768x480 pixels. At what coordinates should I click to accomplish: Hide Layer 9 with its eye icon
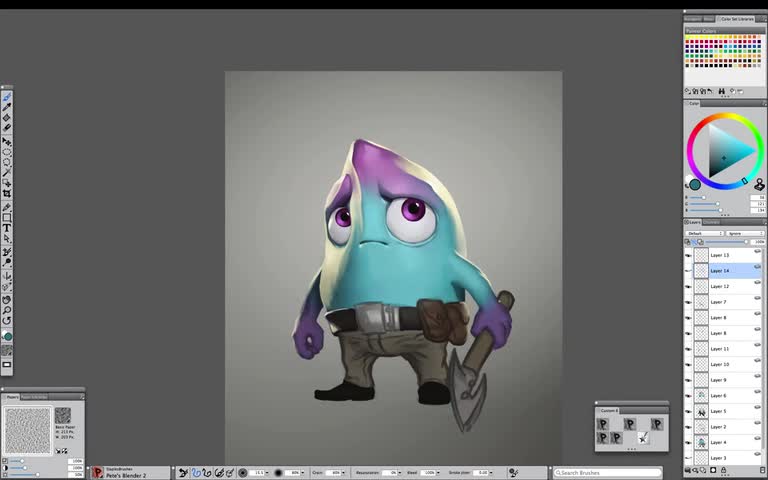[688, 380]
